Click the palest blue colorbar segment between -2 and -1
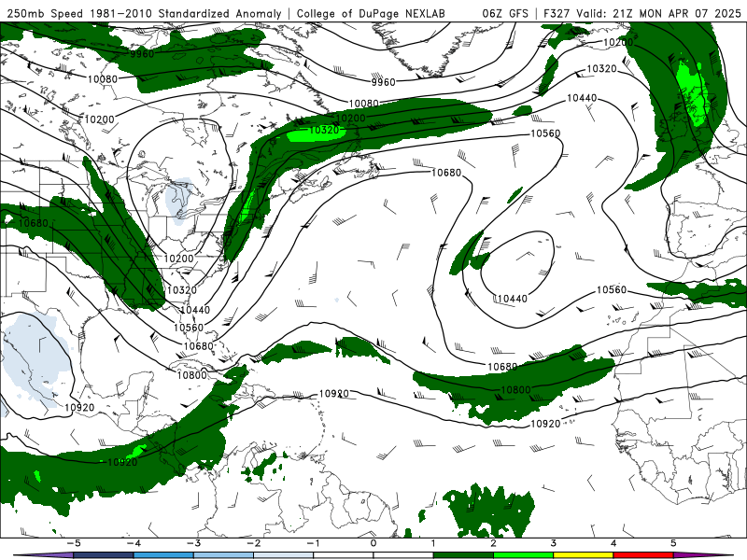This screenshot has width=747, height=560. click(284, 555)
